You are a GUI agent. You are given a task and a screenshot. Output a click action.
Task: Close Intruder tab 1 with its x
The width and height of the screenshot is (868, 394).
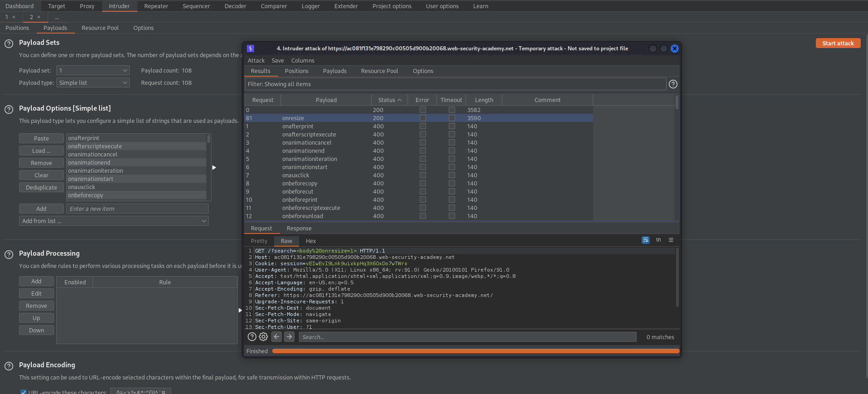tap(14, 17)
